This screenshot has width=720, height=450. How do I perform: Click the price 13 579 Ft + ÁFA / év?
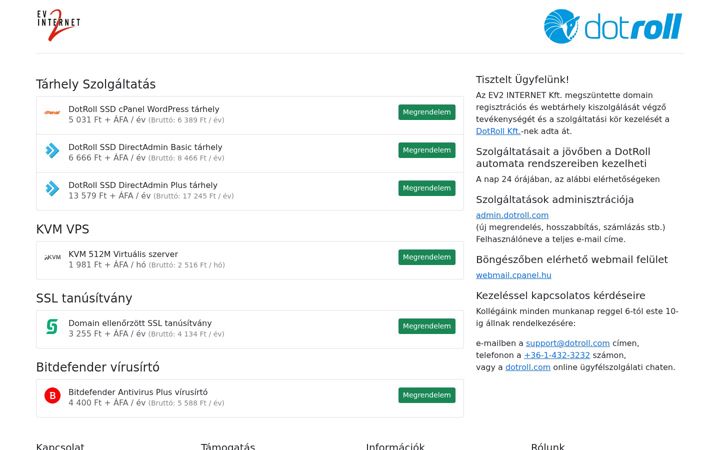tap(109, 196)
